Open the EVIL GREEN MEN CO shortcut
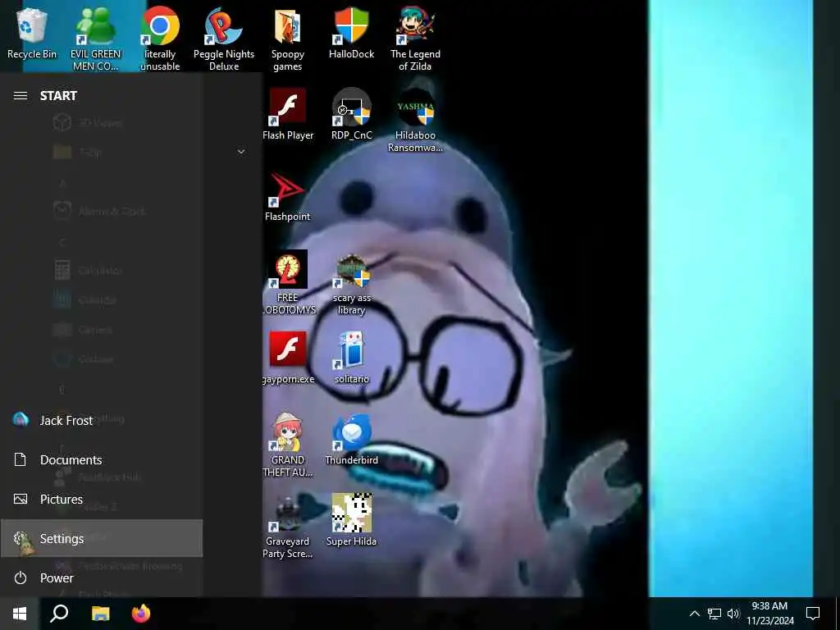Screen dimensions: 840x630 [95, 39]
